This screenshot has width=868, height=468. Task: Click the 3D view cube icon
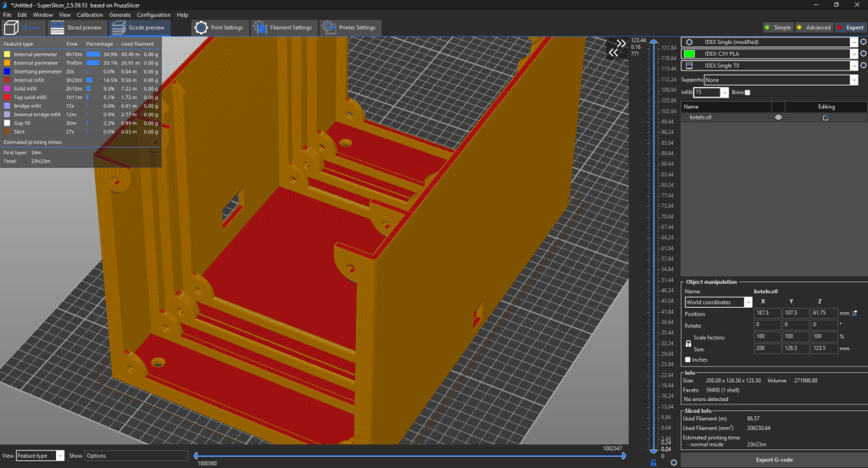click(11, 27)
